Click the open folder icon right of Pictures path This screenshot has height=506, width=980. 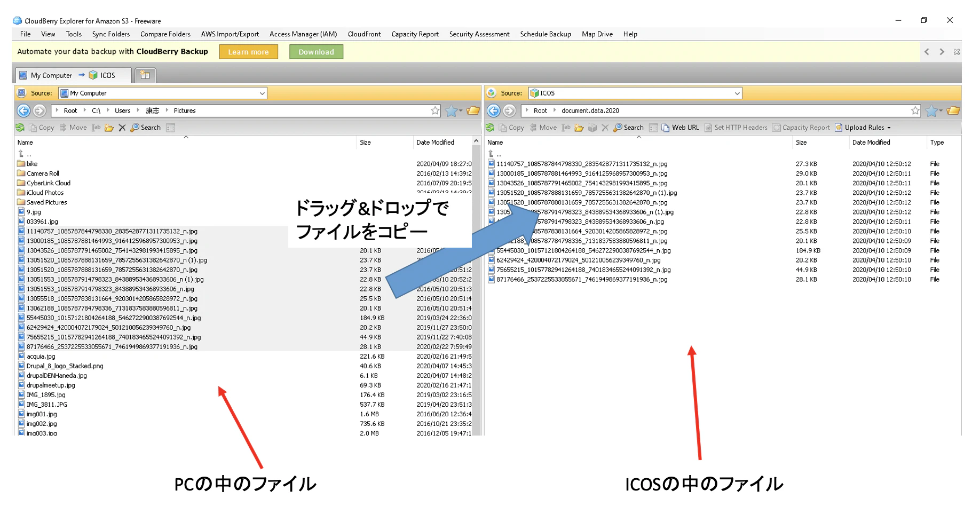(473, 110)
